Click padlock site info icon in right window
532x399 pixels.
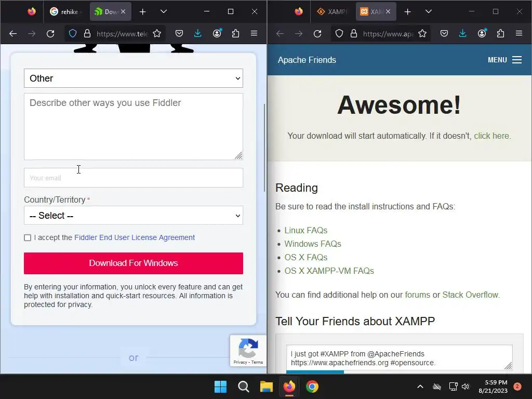point(354,34)
